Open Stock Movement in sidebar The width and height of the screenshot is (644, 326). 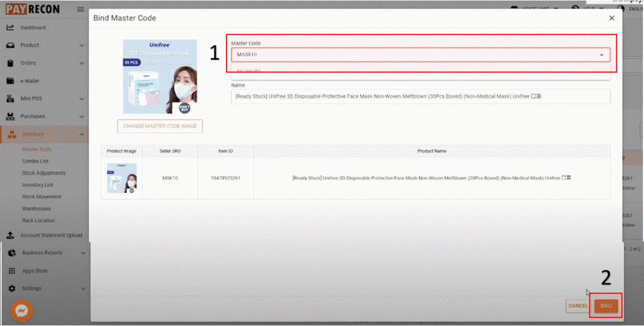point(42,196)
